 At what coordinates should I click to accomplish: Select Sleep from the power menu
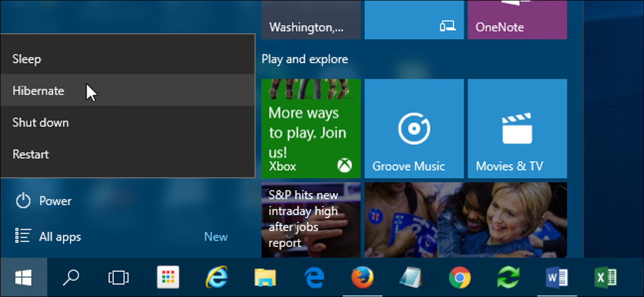point(127,59)
